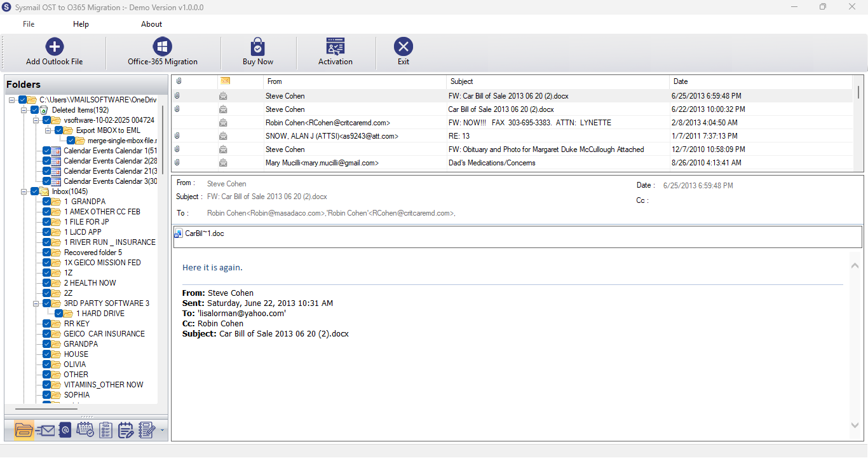Select the VITAMINS_OTHER NOW folder
The width and height of the screenshot is (868, 458).
104,385
